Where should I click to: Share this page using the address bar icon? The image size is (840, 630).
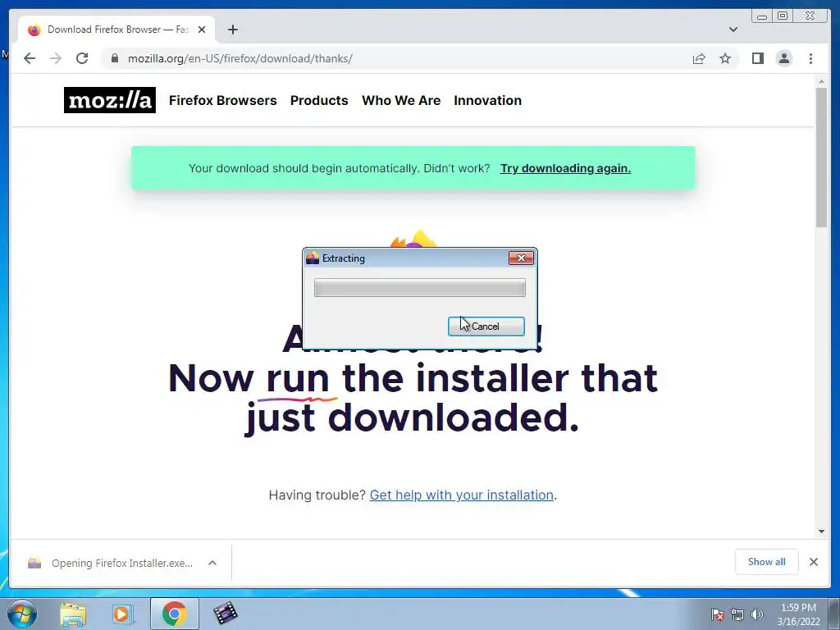coord(699,58)
